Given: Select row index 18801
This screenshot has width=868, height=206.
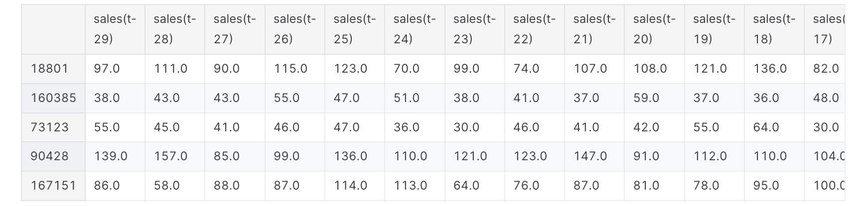Looking at the screenshot, I should click(50, 69).
